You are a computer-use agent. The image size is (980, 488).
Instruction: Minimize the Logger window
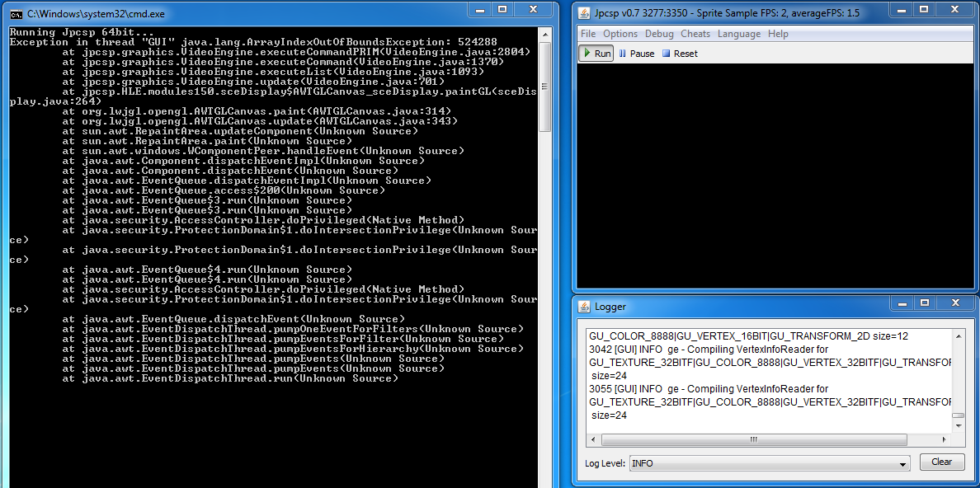click(x=901, y=303)
